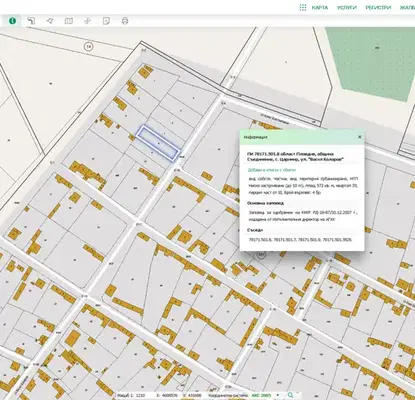Close the Информация popup panel
415x400 pixels.
(360, 137)
